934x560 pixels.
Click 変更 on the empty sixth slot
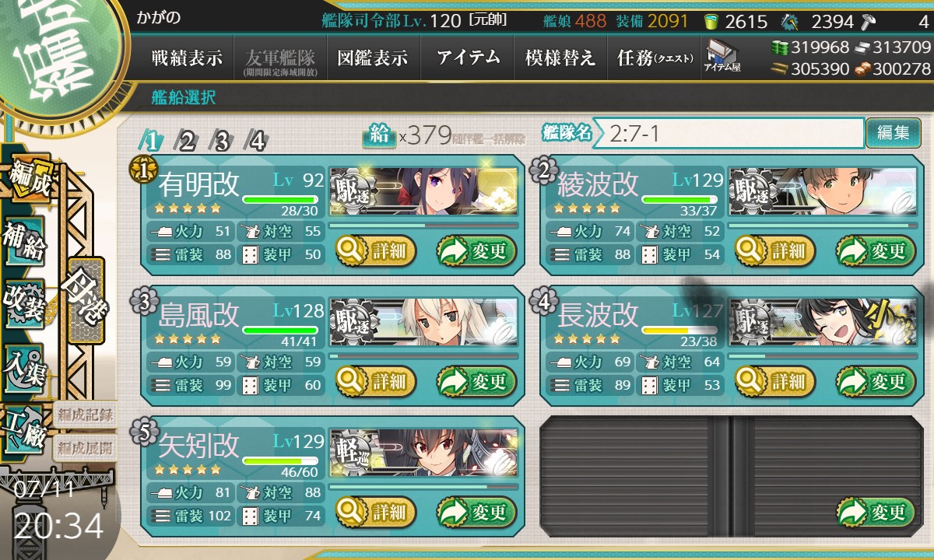(x=874, y=512)
